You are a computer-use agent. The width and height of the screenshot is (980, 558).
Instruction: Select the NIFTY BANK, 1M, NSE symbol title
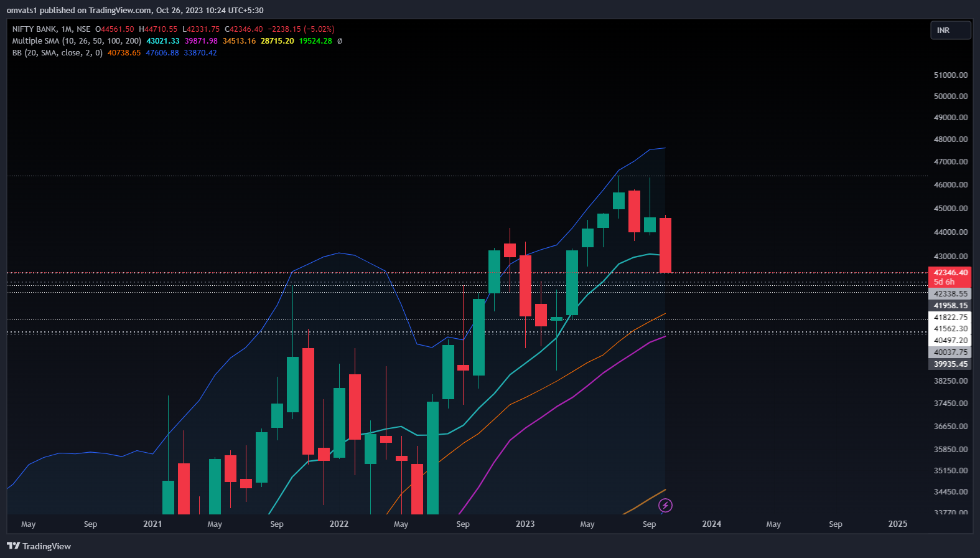[51, 29]
